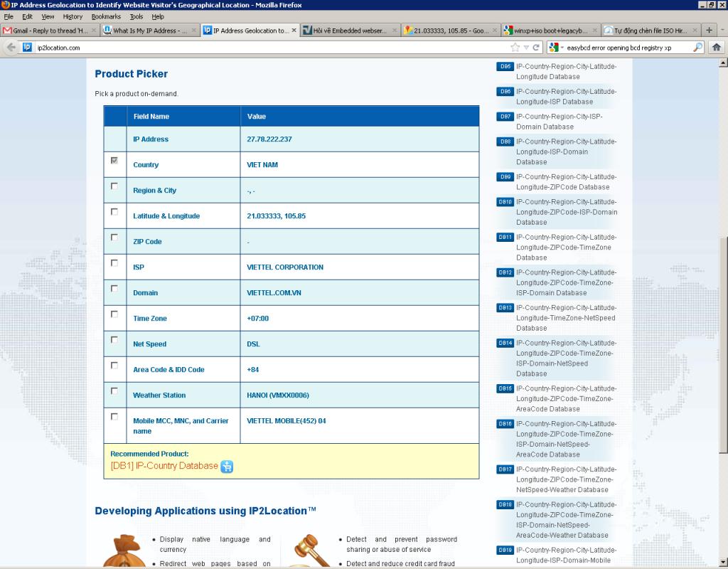Open URL history dropdown arrow

coord(526,48)
